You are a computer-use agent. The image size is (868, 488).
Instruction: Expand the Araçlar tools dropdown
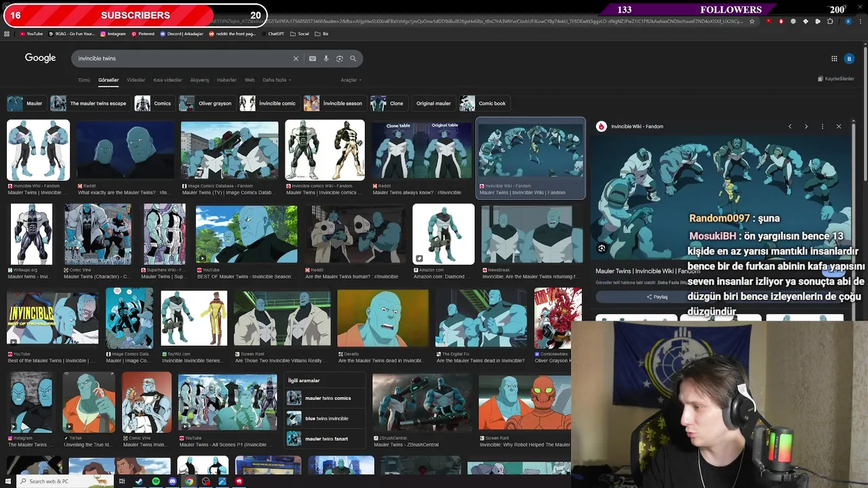350,80
